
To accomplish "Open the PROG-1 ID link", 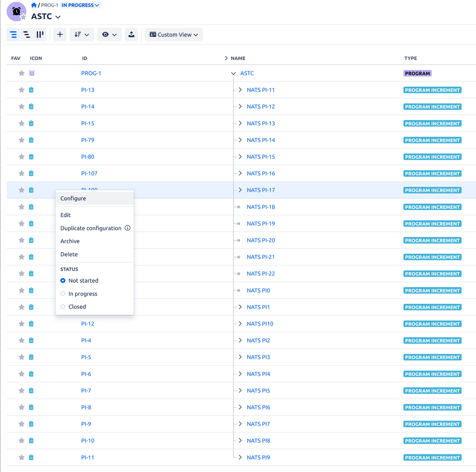I will click(91, 73).
